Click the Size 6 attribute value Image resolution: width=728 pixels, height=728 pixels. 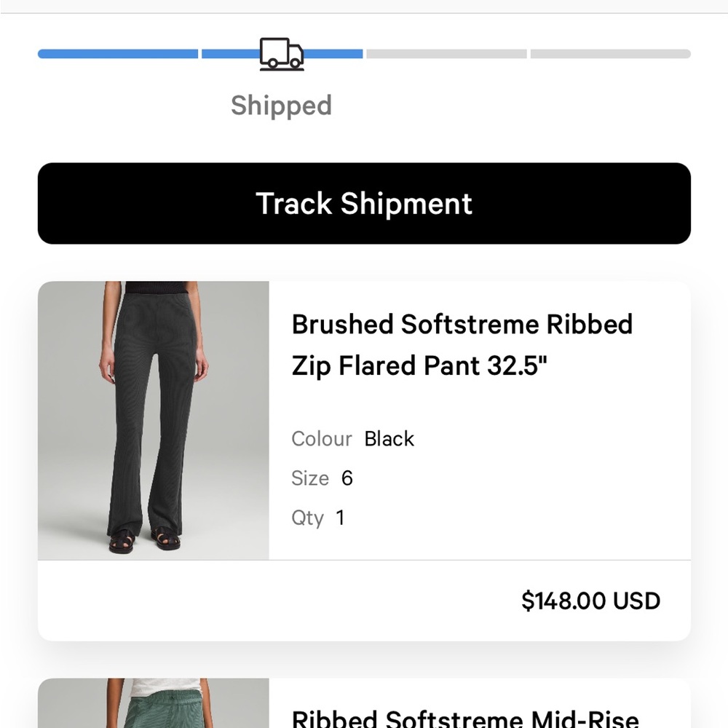[x=347, y=478]
